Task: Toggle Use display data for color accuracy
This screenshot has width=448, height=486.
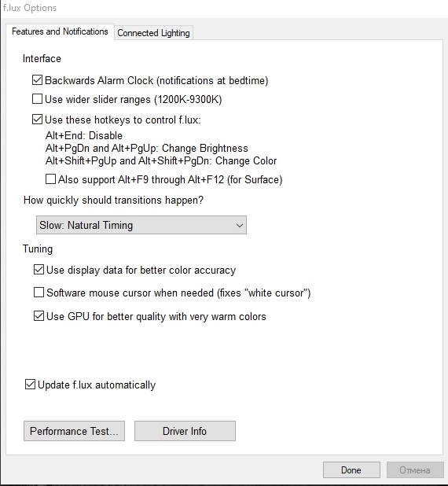Action: (39, 270)
